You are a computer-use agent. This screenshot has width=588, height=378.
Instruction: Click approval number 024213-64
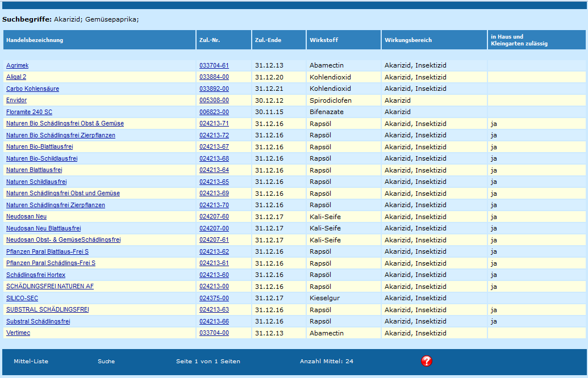214,170
